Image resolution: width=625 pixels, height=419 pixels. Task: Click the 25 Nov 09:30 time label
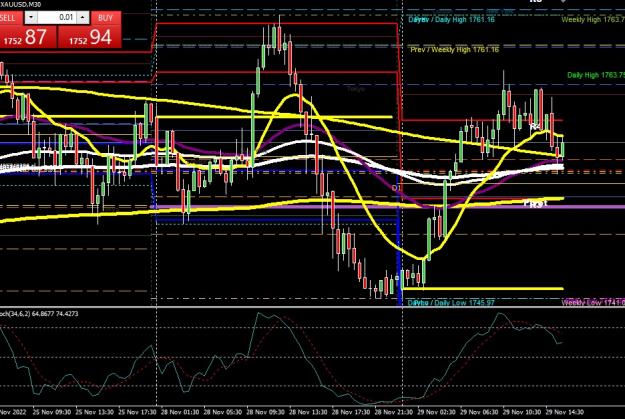52,412
